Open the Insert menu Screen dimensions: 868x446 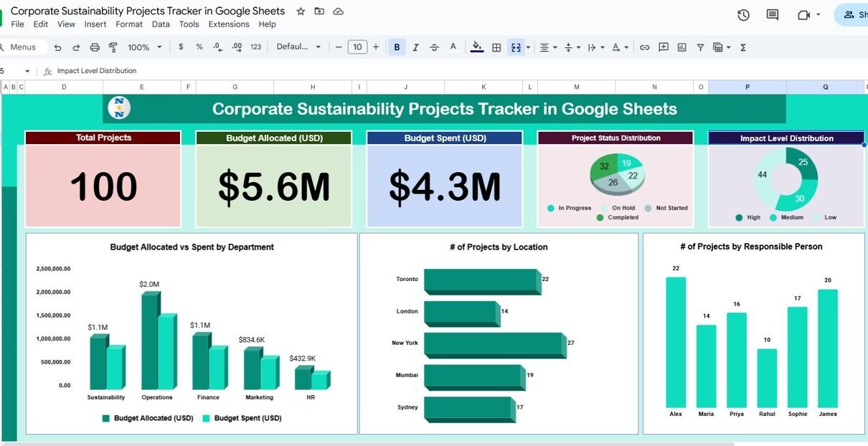tap(95, 24)
